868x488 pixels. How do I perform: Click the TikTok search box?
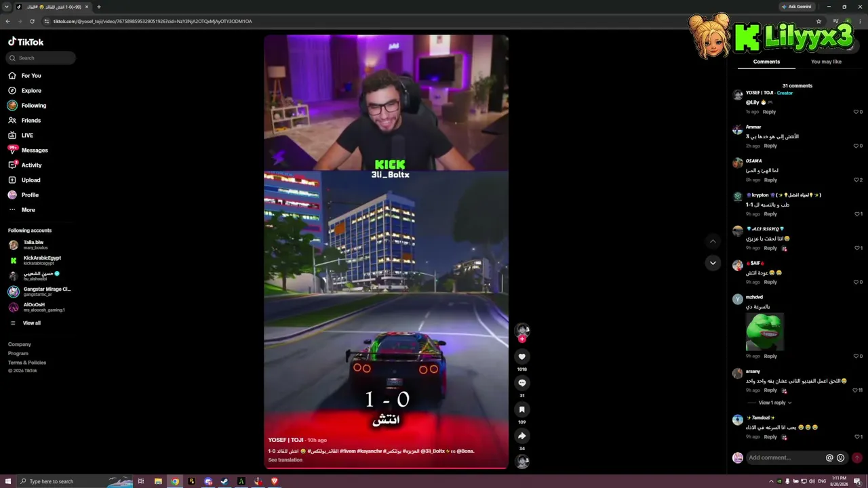click(x=41, y=58)
